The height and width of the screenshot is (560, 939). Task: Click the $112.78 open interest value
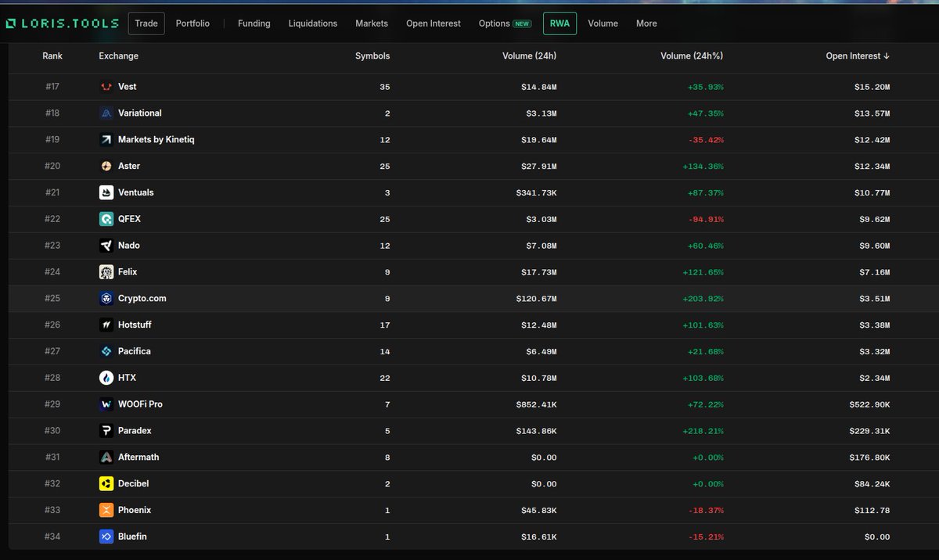(x=872, y=510)
